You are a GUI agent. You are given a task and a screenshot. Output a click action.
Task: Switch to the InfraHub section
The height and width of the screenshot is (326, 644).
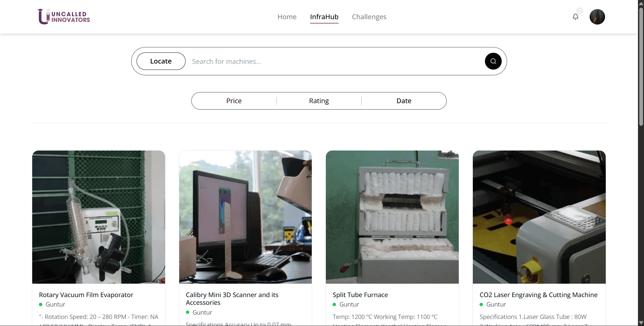point(324,17)
